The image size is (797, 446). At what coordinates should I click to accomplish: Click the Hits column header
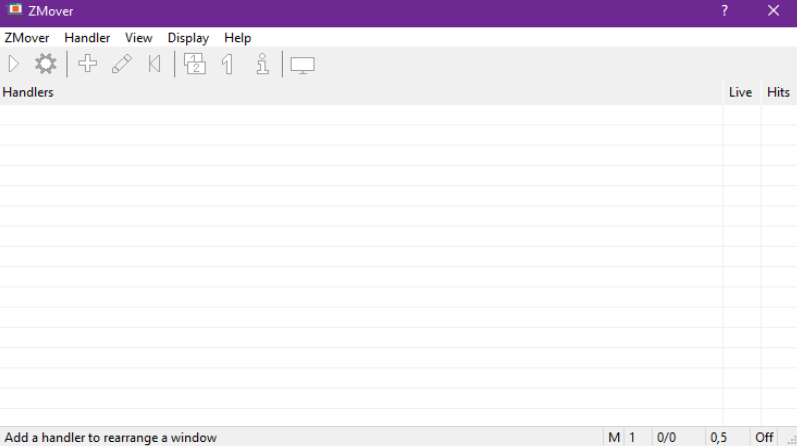click(778, 92)
